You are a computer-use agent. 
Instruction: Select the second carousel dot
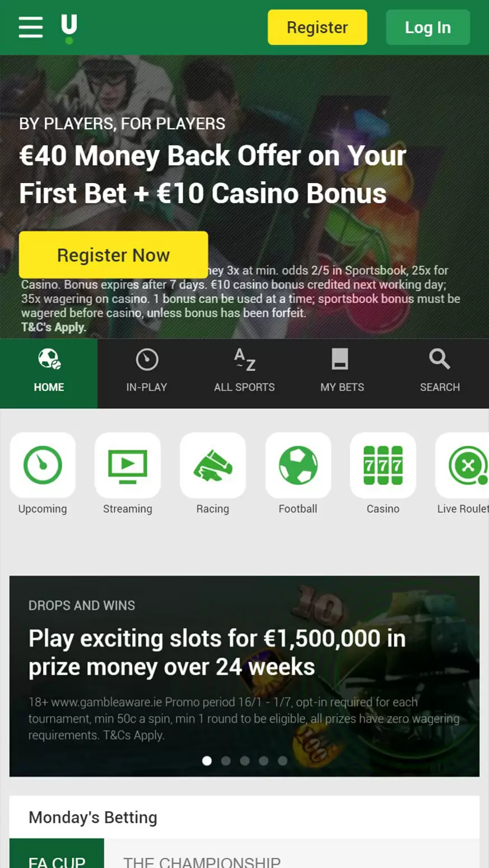[226, 760]
